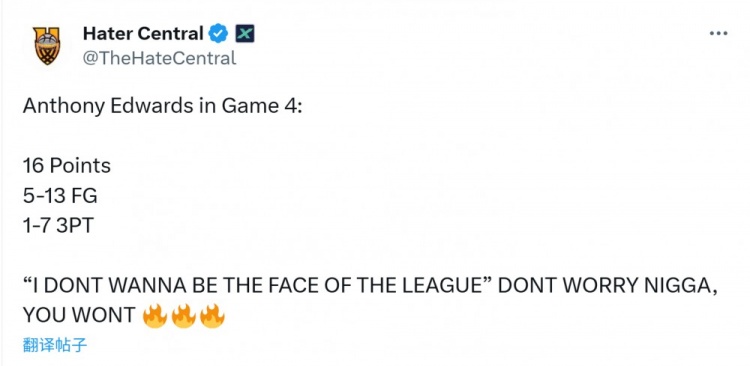The width and height of the screenshot is (750, 366).
Task: Click the quoted 'FACE OF THE LEAGUE' text
Action: point(374,286)
